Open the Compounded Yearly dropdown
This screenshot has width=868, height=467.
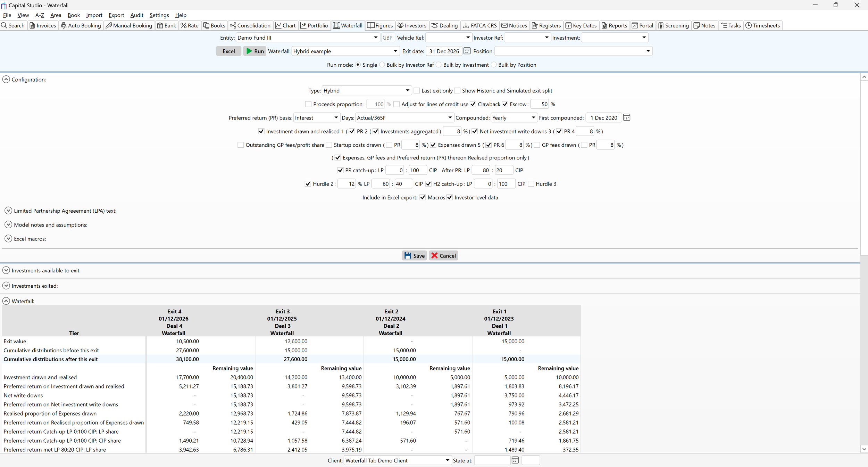point(514,118)
